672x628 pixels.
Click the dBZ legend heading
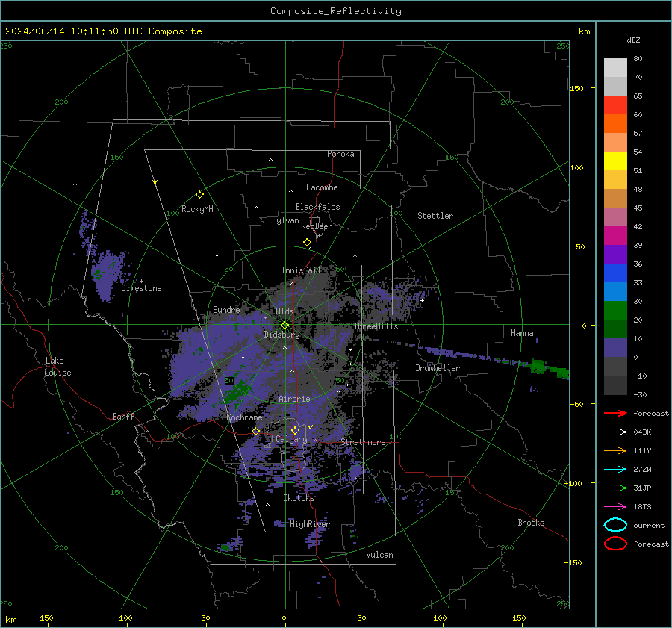tap(633, 40)
